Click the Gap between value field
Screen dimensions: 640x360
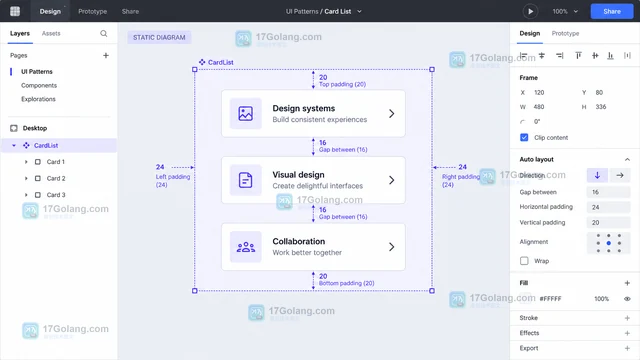609,192
